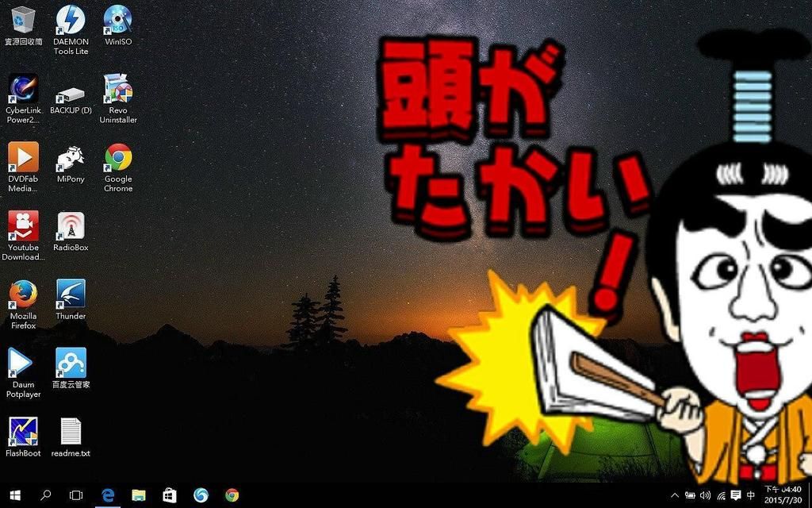Select the DVDFab Media... desktop shortcut

tap(23, 167)
